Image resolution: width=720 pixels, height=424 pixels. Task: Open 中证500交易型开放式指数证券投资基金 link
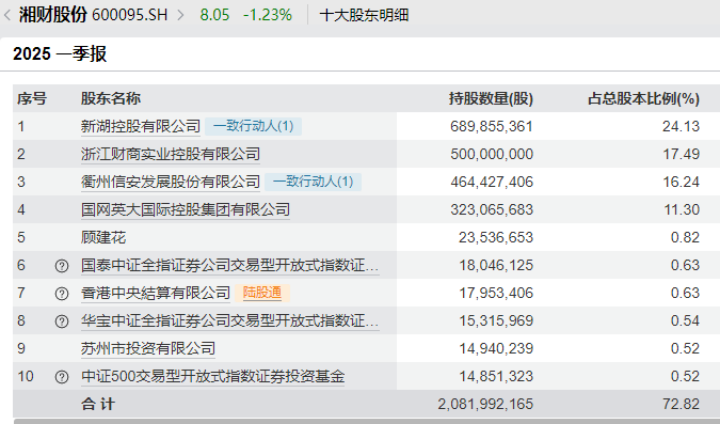(213, 376)
